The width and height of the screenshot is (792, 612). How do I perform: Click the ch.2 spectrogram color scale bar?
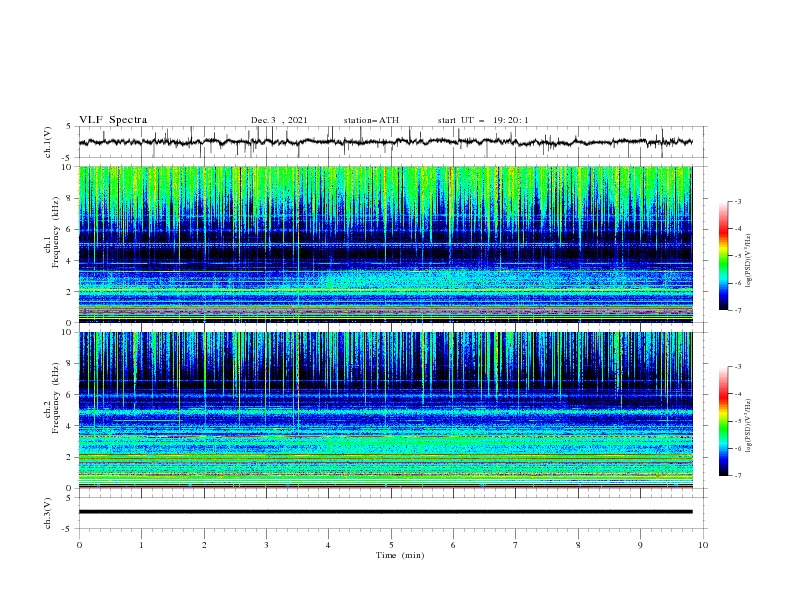click(x=723, y=421)
